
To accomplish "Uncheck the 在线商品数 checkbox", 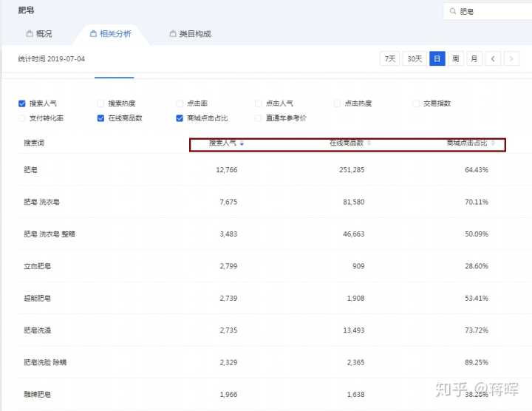I will [x=100, y=118].
